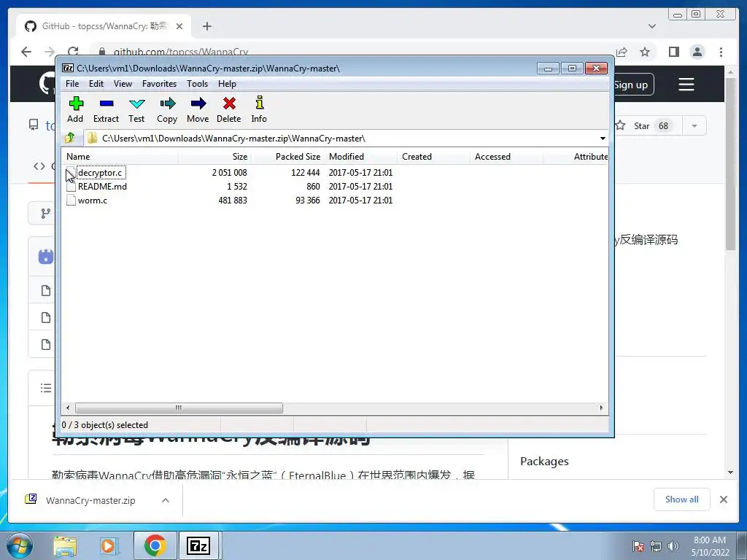Image resolution: width=747 pixels, height=560 pixels.
Task: Click the Extract toolbar icon
Action: (107, 104)
